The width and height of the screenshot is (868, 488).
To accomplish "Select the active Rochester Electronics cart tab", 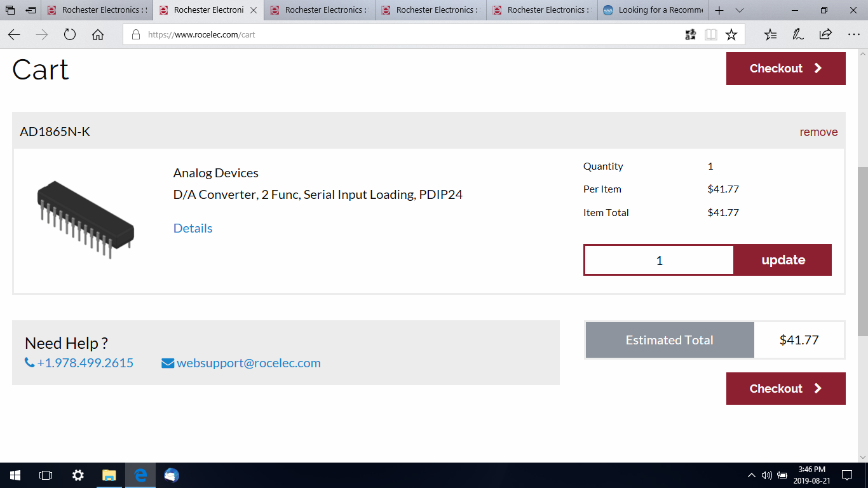I will (208, 10).
